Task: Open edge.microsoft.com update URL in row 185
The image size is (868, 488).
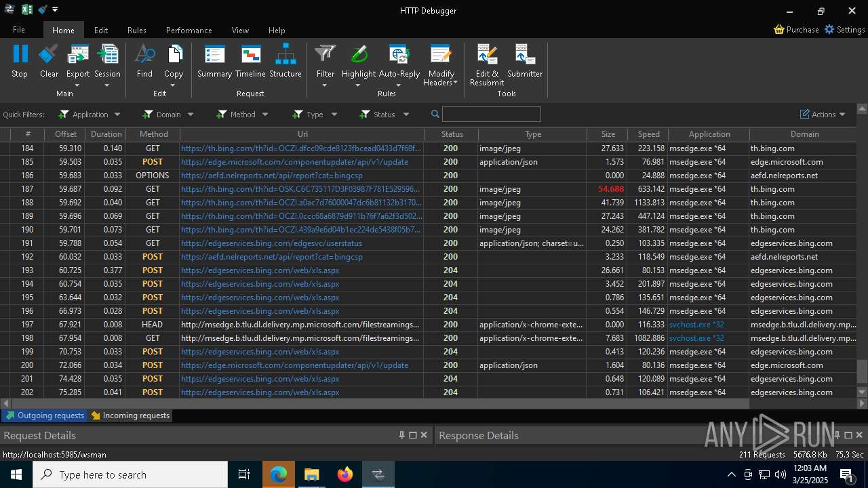Action: [294, 162]
